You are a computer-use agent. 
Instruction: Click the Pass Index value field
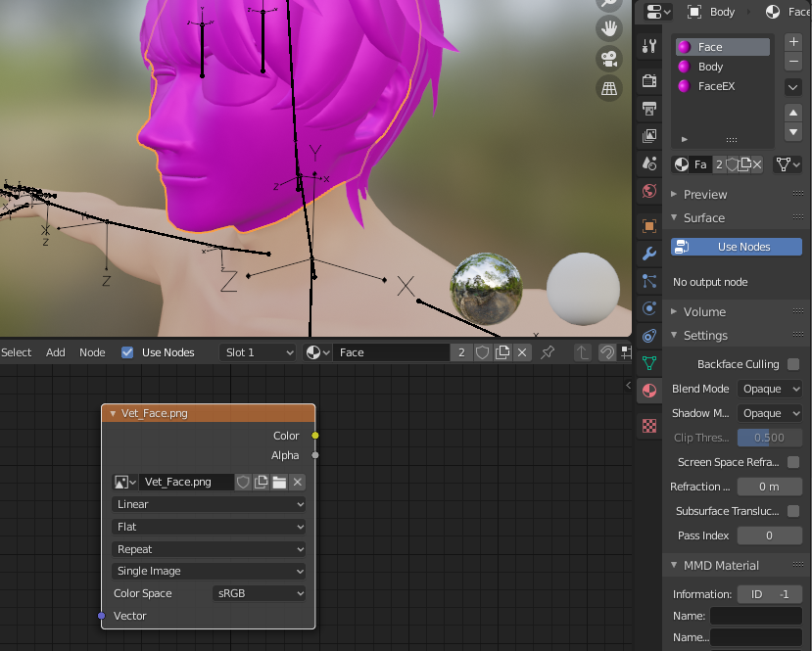[770, 535]
